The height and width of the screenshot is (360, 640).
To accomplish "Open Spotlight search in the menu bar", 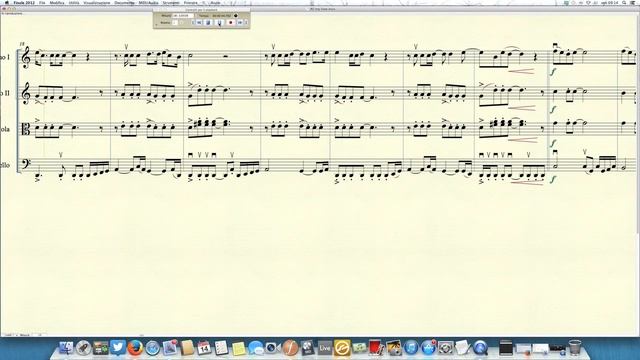I will (x=624, y=2).
